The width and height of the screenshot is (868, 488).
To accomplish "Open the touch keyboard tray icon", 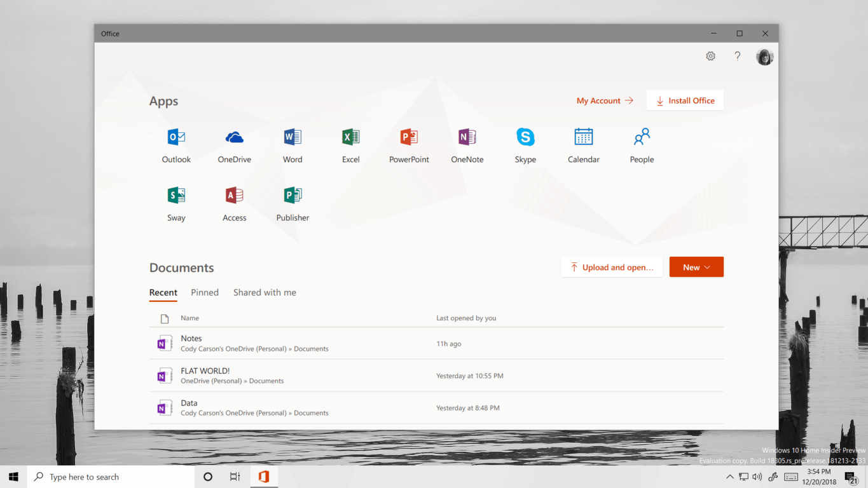I will pyautogui.click(x=791, y=477).
